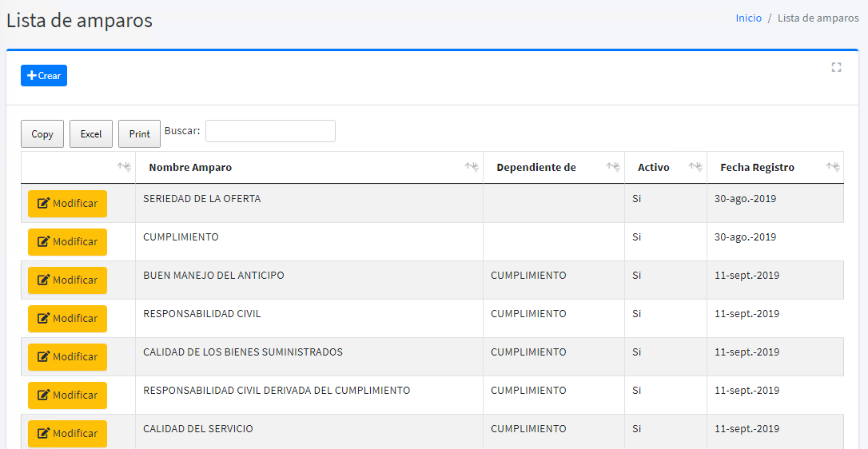Click sort arrows in Activo column header
The width and height of the screenshot is (868, 449).
pos(695,167)
